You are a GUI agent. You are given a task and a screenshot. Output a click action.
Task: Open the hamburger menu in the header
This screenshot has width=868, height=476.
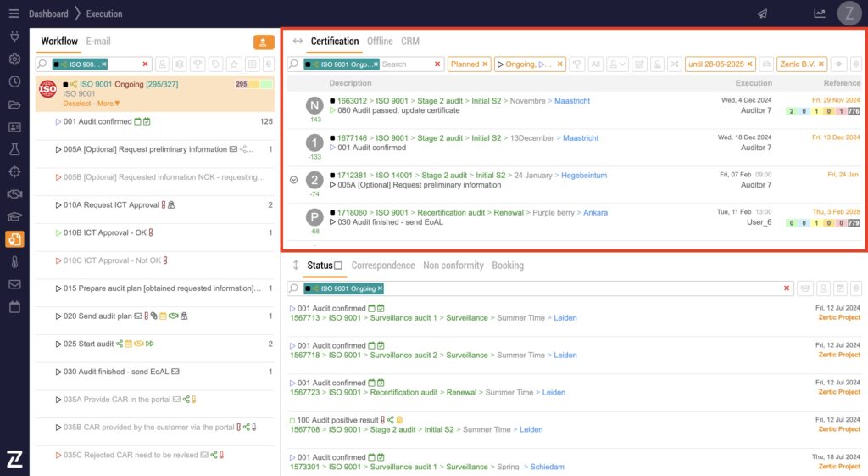[x=14, y=14]
